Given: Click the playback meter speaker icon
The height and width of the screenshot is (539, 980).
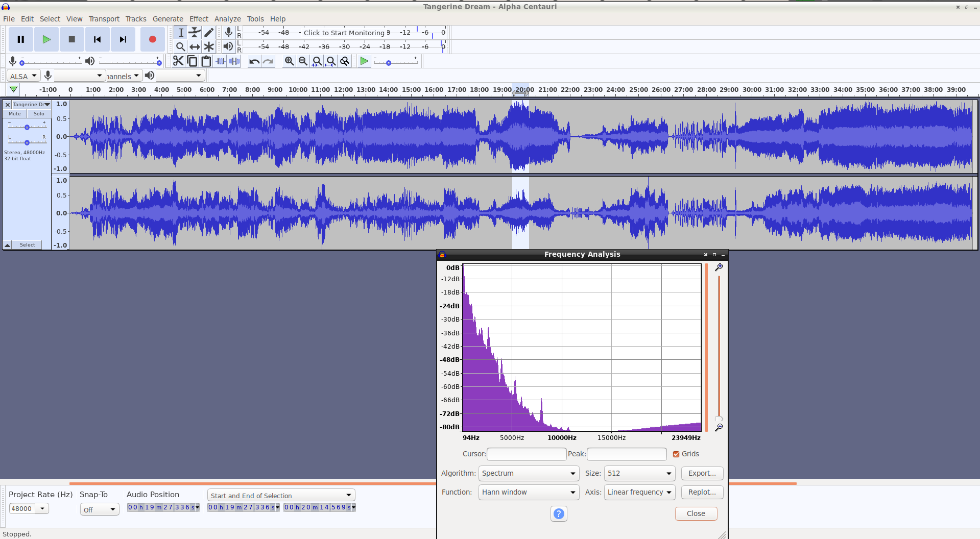Looking at the screenshot, I should click(228, 46).
